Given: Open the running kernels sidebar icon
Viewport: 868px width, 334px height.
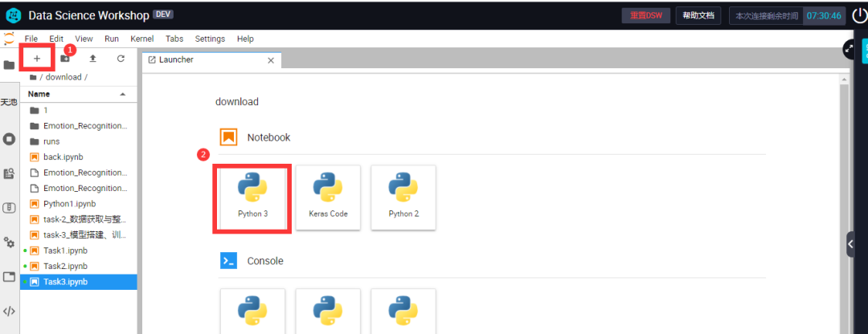Looking at the screenshot, I should pyautogui.click(x=10, y=138).
